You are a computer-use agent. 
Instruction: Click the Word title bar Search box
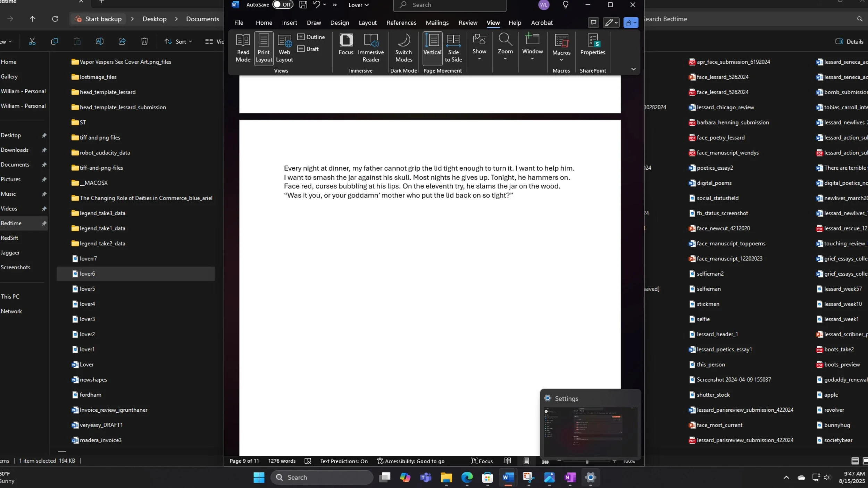(x=449, y=5)
